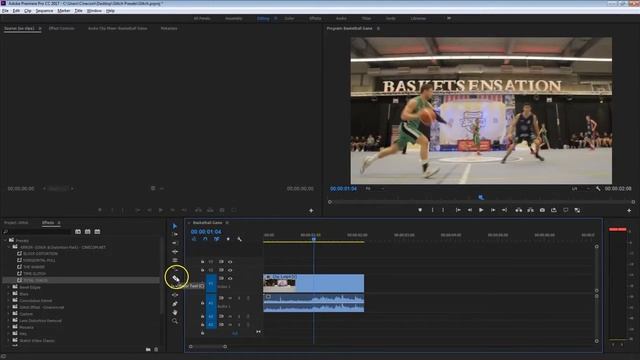This screenshot has height=360, width=640.
Task: Select TIME GLITCH preset
Action: pos(35,274)
